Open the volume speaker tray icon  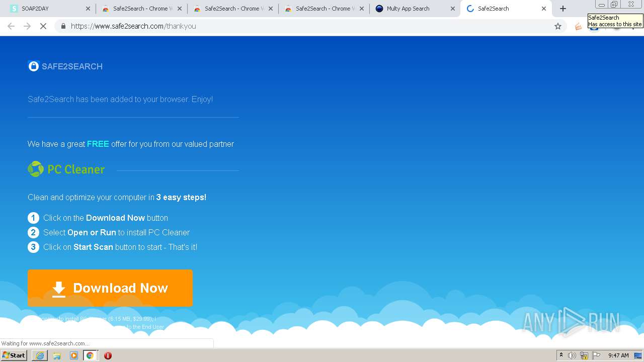pos(572,355)
